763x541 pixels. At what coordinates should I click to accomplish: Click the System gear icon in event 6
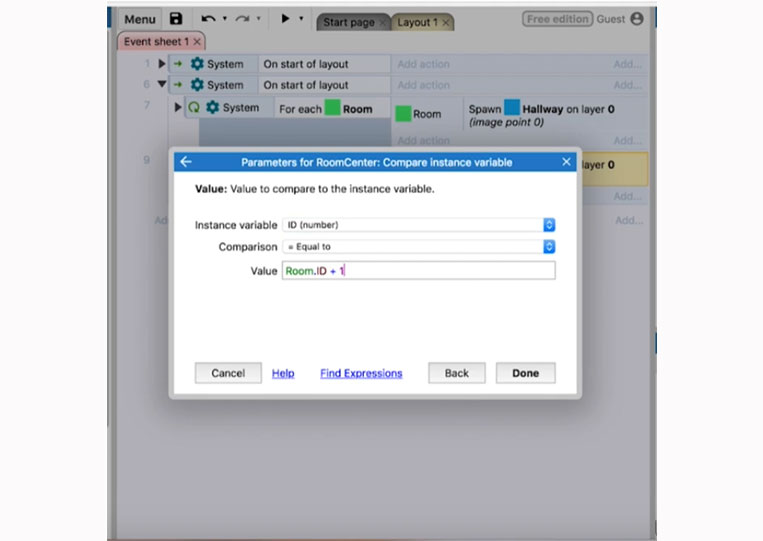point(197,85)
